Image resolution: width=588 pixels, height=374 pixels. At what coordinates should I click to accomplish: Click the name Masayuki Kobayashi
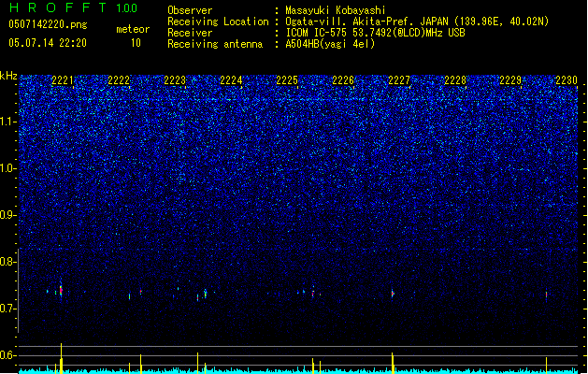(336, 10)
